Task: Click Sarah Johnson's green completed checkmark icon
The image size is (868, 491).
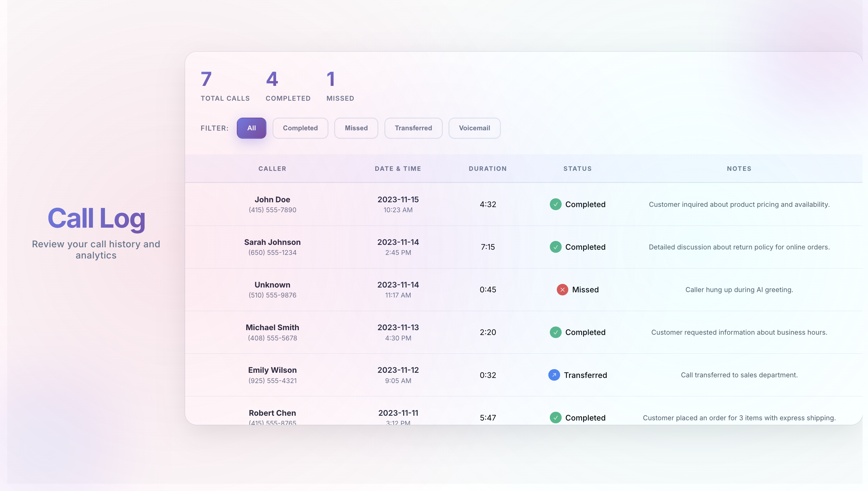Action: 555,247
